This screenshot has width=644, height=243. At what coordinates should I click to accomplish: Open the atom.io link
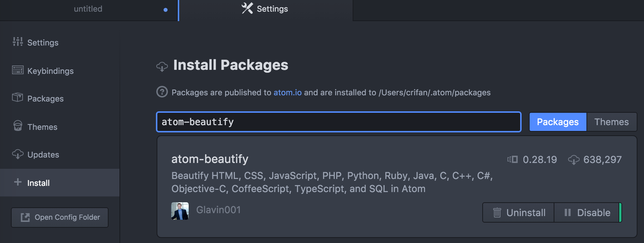(287, 92)
